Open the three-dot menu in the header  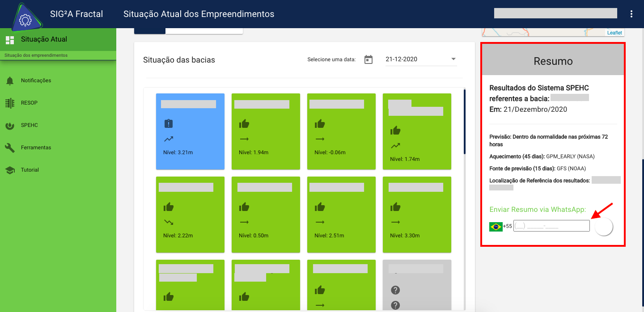(x=631, y=14)
